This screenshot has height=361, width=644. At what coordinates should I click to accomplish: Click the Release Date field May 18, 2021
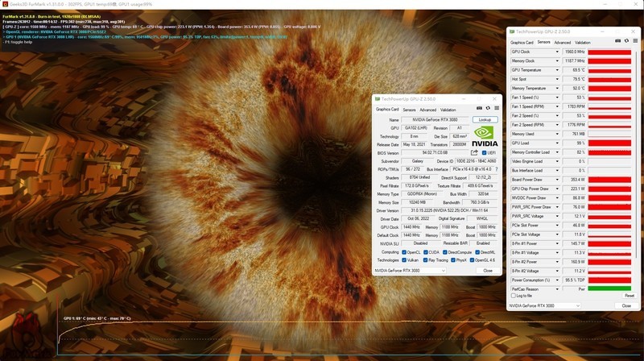pos(414,144)
